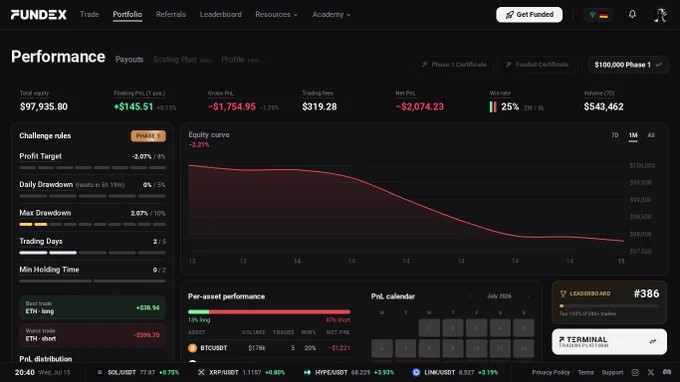Screen dimensions: 680x382
Task: Select day 1 in PnL calendar
Action: [x=429, y=328]
